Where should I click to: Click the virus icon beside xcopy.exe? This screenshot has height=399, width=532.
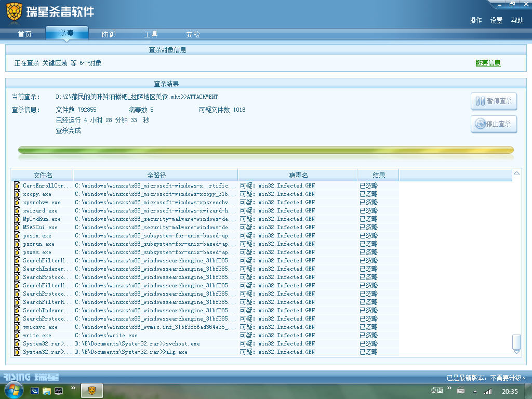coord(17,194)
